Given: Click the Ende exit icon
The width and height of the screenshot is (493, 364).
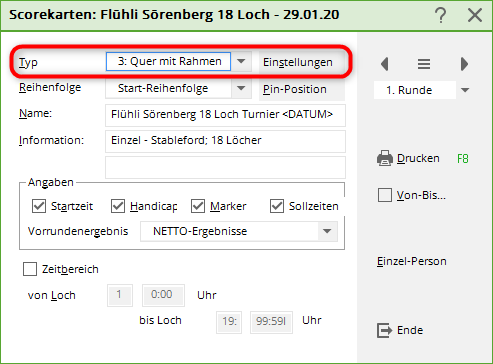Looking at the screenshot, I should pyautogui.click(x=384, y=330).
